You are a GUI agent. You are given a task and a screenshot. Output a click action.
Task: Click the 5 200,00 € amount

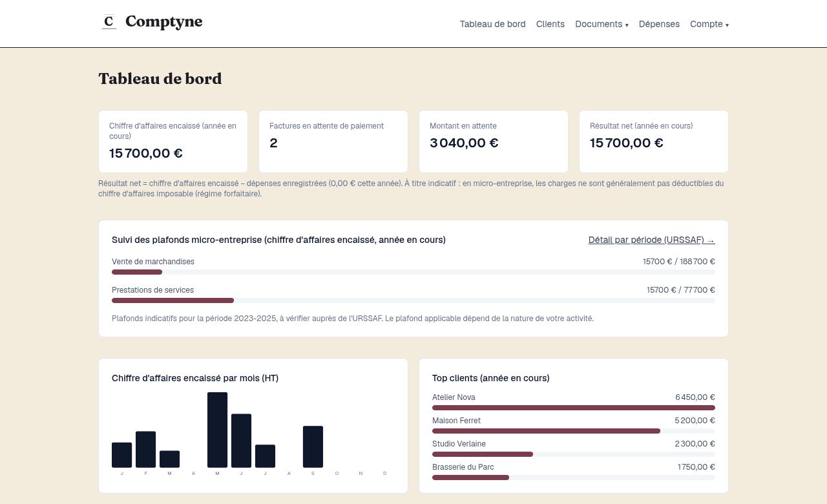click(695, 421)
